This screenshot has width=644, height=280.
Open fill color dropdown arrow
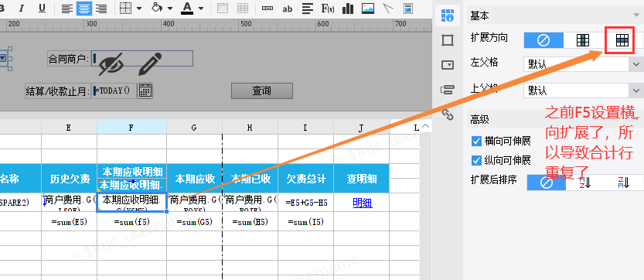point(170,9)
